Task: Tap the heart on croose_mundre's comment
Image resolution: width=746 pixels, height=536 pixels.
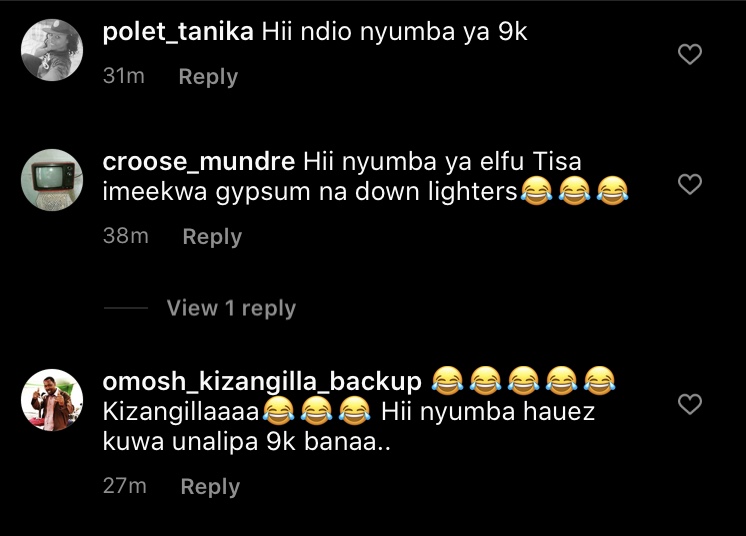Action: tap(690, 184)
